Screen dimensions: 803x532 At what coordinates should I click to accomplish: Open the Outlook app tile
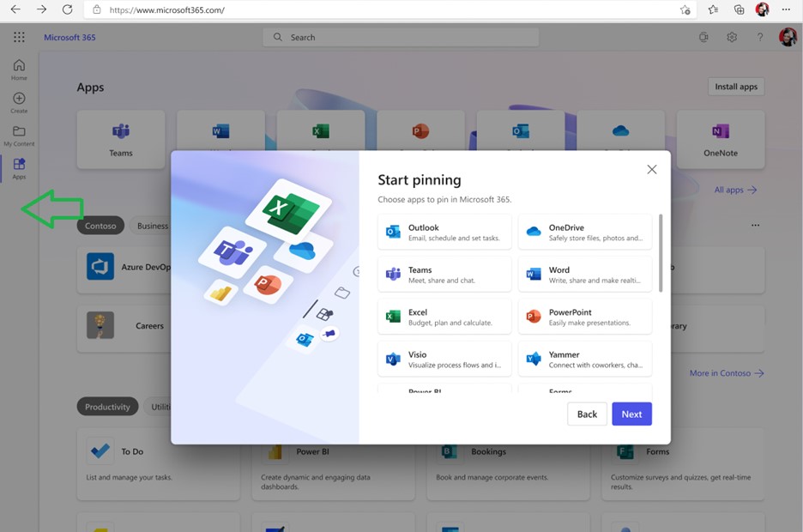pyautogui.click(x=521, y=130)
